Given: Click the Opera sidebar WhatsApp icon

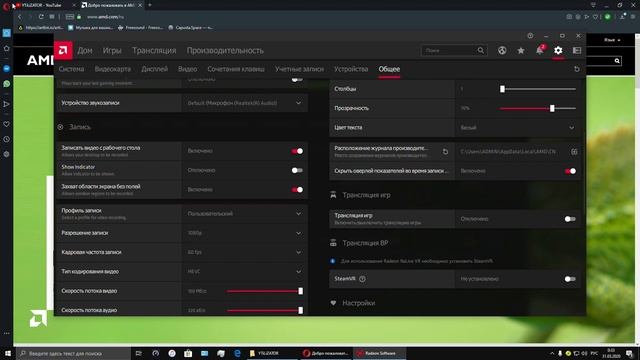Looking at the screenshot, I should [7, 84].
